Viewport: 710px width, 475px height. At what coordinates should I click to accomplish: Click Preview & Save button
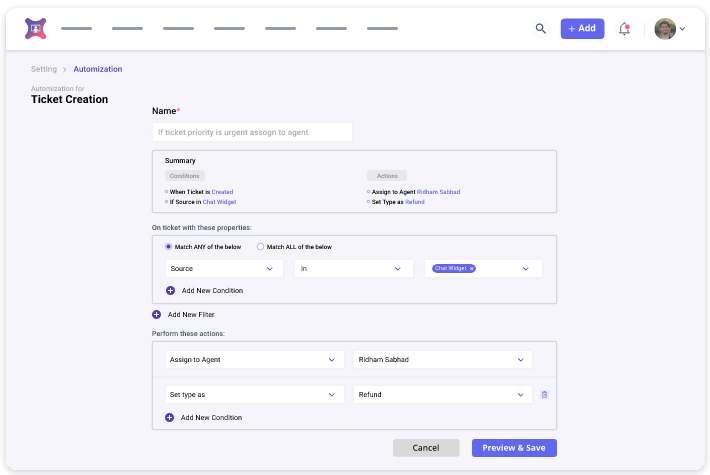tap(514, 448)
